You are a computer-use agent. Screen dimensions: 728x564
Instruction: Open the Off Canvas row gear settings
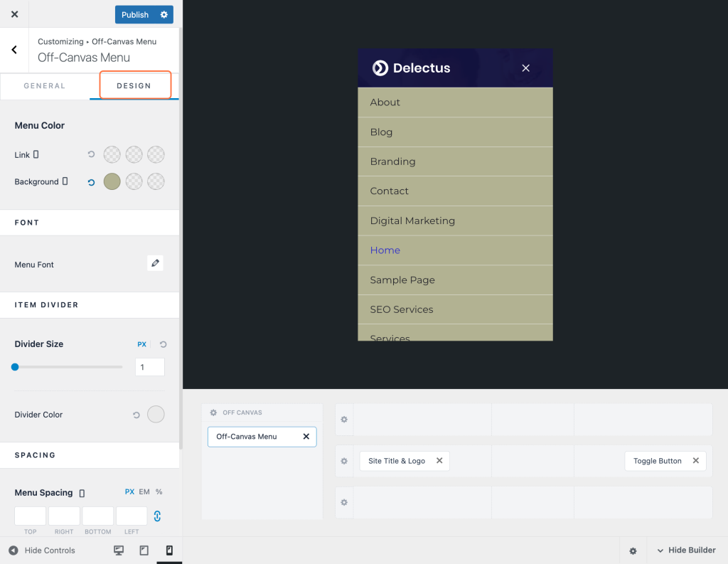point(213,413)
